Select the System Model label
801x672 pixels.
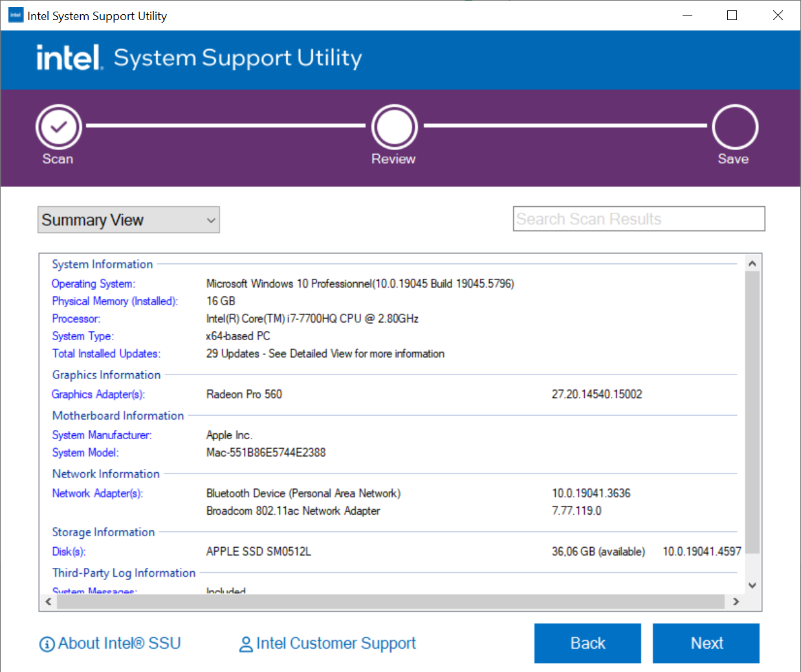(85, 453)
